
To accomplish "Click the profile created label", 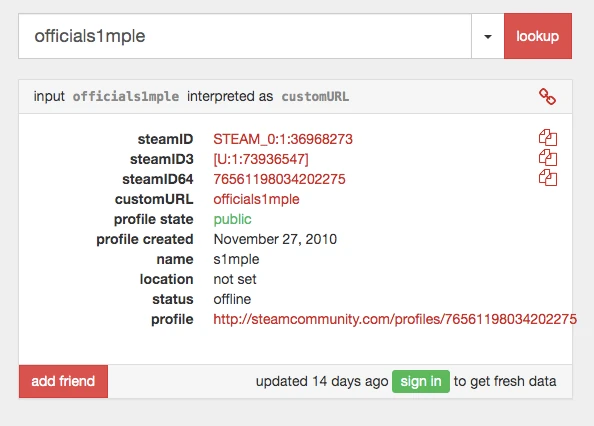I will click(x=145, y=239).
